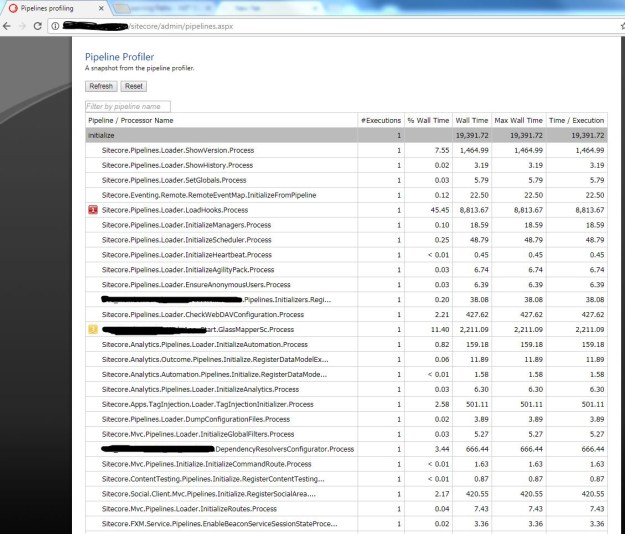
Task: Click the red warning icon beside LoadHooks.Process
Action: pyautogui.click(x=92, y=210)
